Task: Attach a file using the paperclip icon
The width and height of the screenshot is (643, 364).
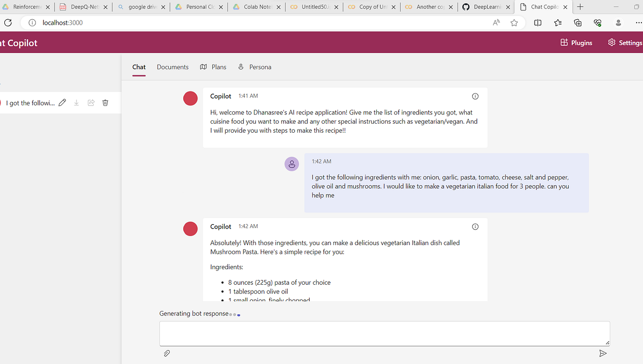Action: [167, 353]
